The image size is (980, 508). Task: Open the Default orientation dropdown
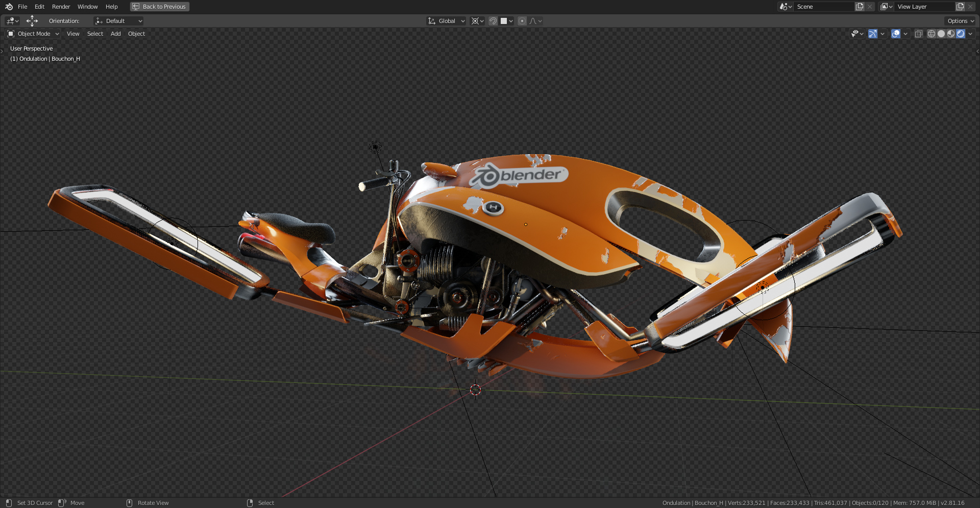(x=118, y=21)
